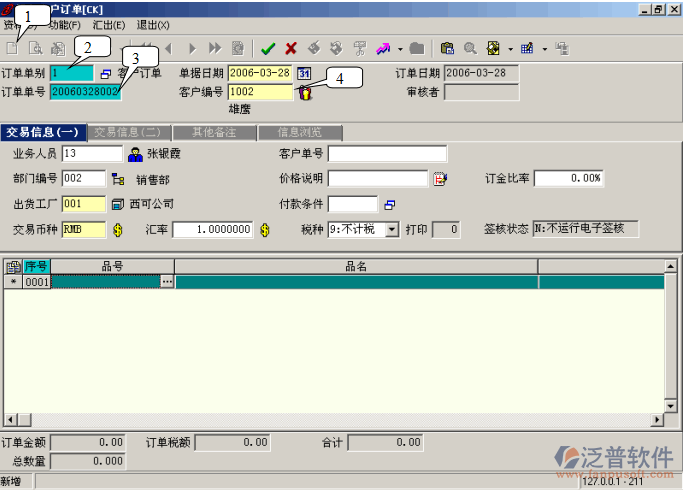The height and width of the screenshot is (490, 684).
Task: Click the 交易币种 field with RMB
Action: pyautogui.click(x=84, y=230)
